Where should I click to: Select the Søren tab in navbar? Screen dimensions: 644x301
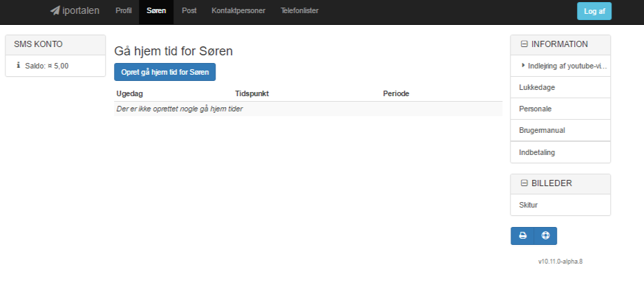pyautogui.click(x=156, y=11)
